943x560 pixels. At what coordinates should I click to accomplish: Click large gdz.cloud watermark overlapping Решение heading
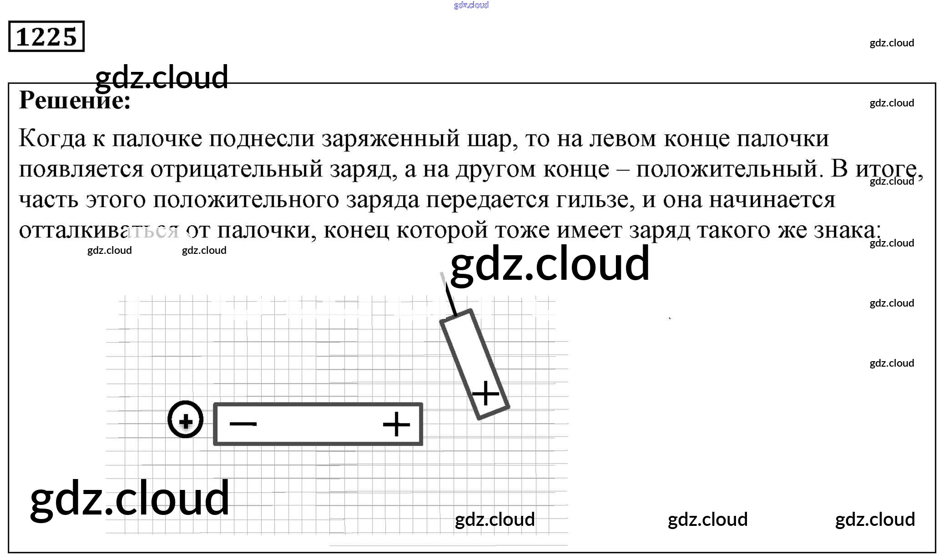(x=161, y=77)
